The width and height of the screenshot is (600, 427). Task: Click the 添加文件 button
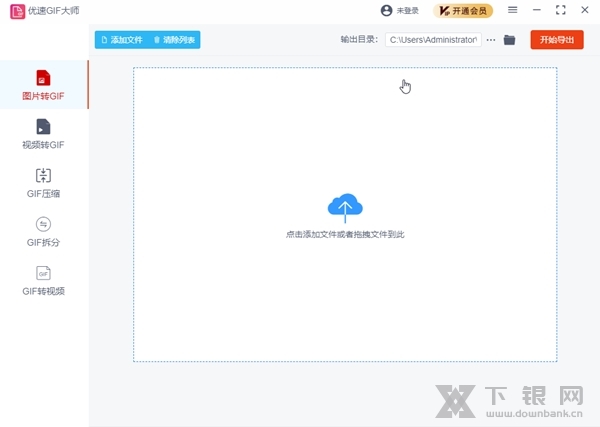122,40
